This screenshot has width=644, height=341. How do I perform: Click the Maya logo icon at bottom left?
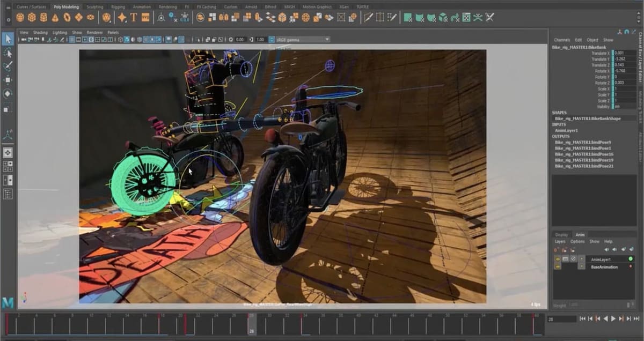tap(8, 303)
